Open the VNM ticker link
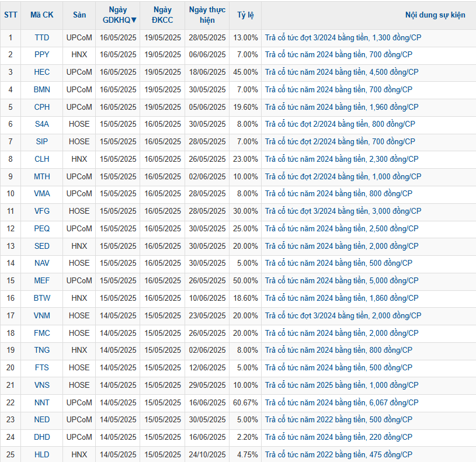The image size is (476, 462). click(x=41, y=315)
